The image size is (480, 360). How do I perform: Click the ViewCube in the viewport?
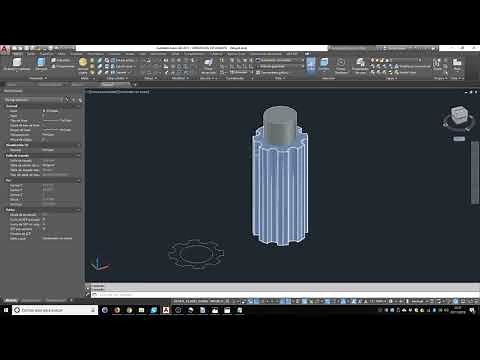tap(459, 115)
